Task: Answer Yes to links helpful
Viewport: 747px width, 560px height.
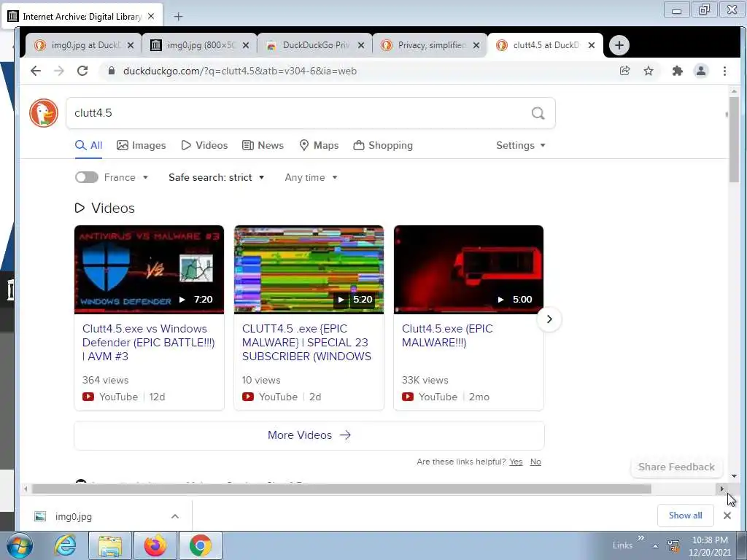Action: click(516, 462)
